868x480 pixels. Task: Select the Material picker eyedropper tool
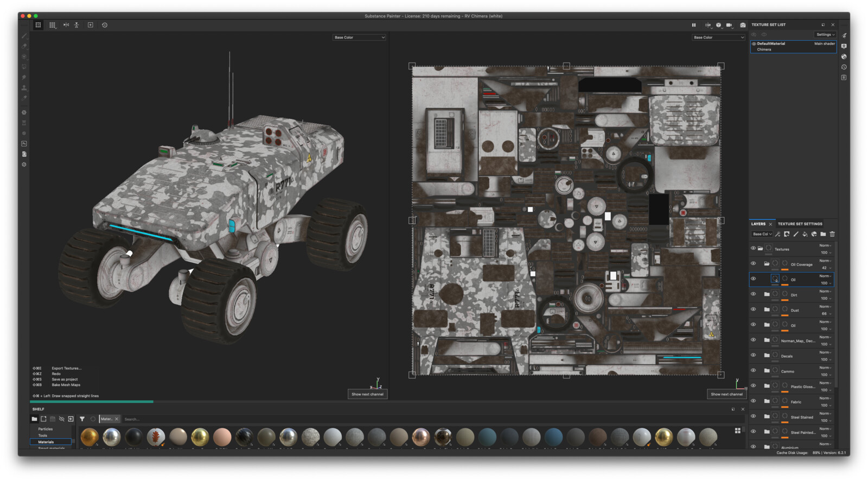point(24,98)
